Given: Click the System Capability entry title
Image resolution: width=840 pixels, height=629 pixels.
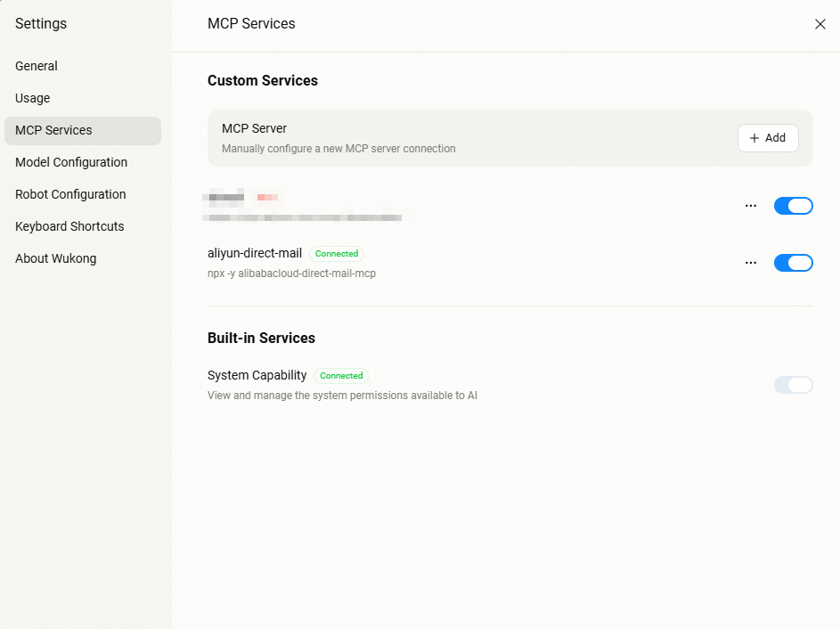Looking at the screenshot, I should click(x=257, y=375).
